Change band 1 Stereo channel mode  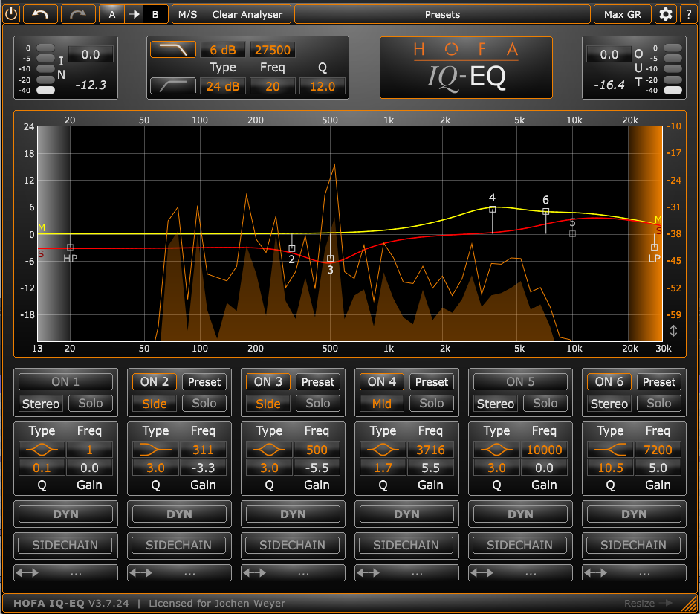41,403
